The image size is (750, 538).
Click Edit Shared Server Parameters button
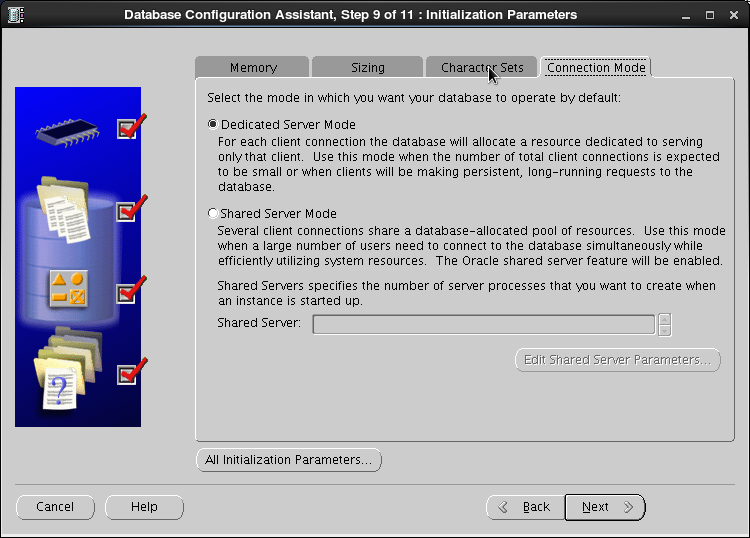(x=618, y=360)
